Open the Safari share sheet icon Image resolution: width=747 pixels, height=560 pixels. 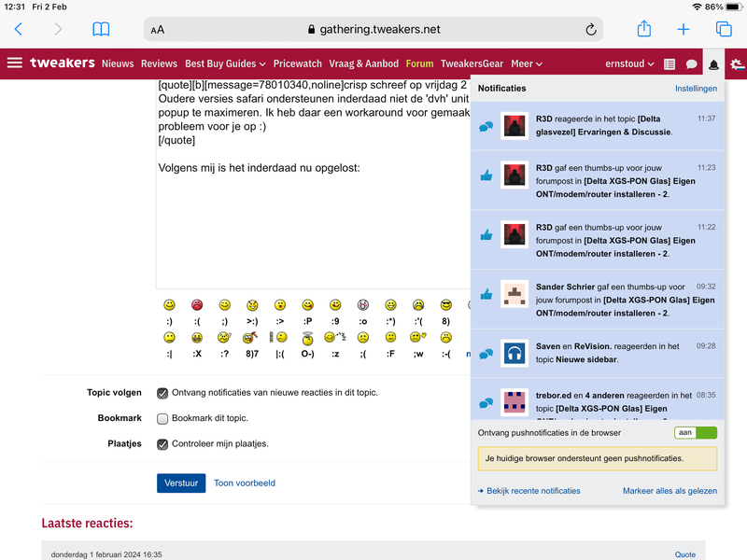pos(644,29)
